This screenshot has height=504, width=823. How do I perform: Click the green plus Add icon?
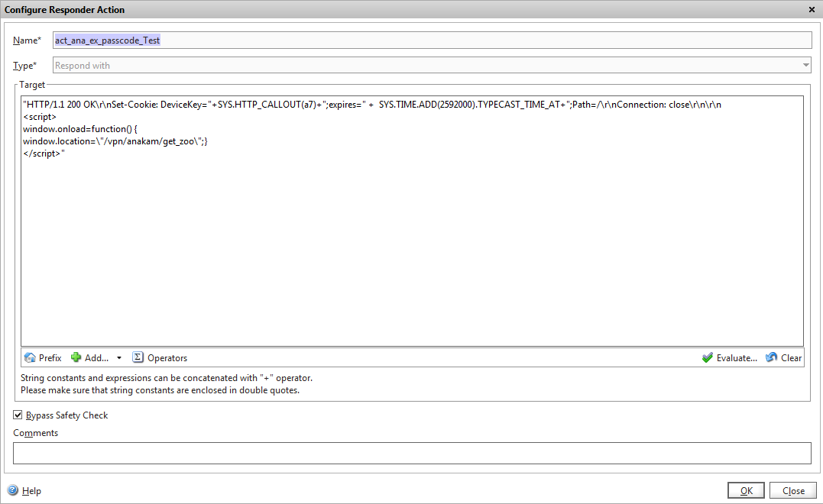click(x=76, y=357)
